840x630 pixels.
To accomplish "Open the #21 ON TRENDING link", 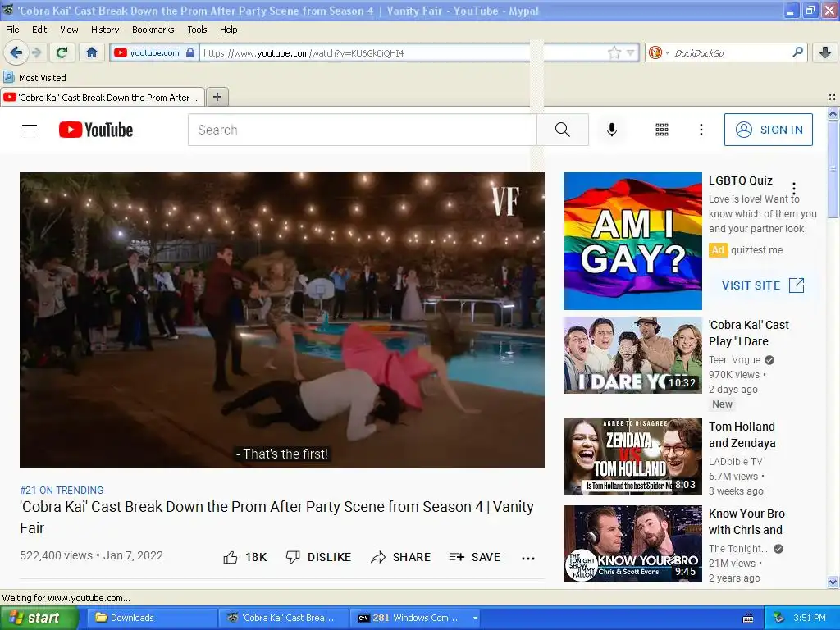I will pos(62,491).
